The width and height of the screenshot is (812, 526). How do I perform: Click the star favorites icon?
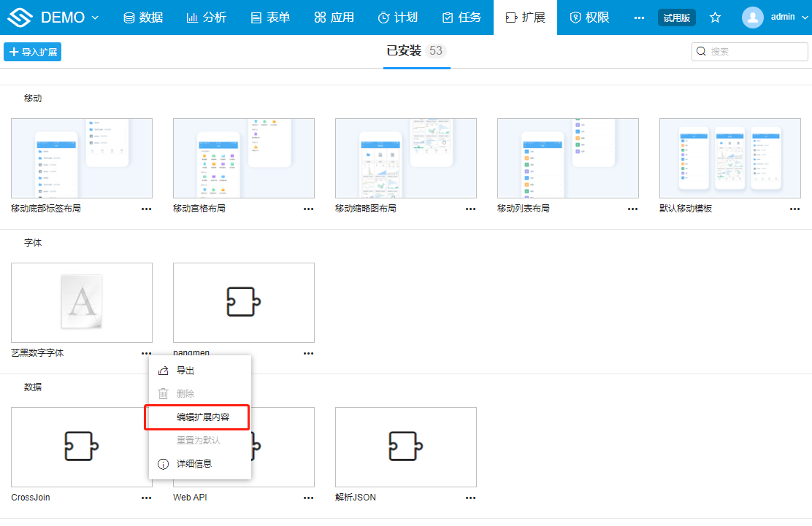point(716,18)
